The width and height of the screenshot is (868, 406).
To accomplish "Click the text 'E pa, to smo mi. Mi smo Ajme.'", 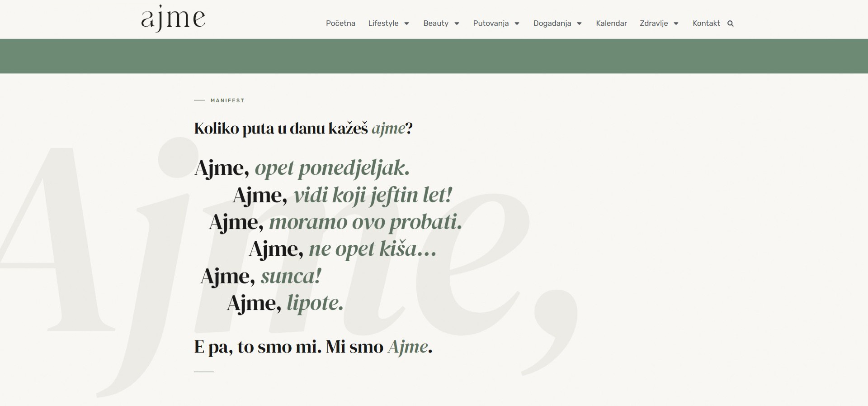I will [x=313, y=347].
